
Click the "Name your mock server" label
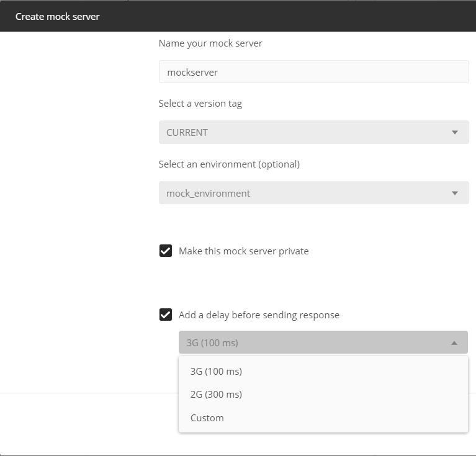(x=210, y=43)
